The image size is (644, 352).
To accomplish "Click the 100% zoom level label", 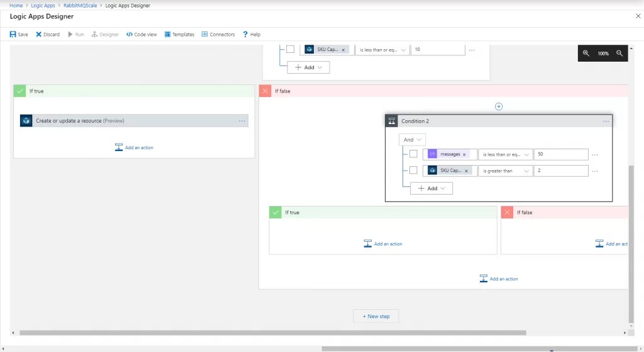I will (x=603, y=54).
